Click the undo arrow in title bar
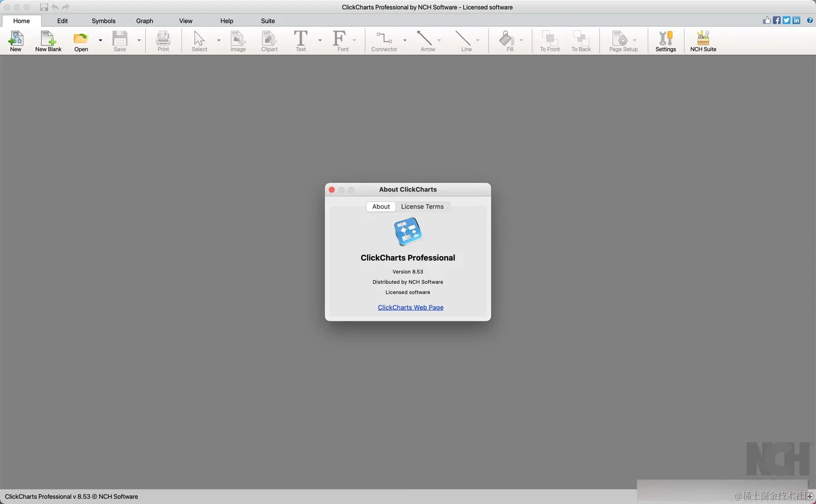Image resolution: width=816 pixels, height=504 pixels. click(x=55, y=7)
